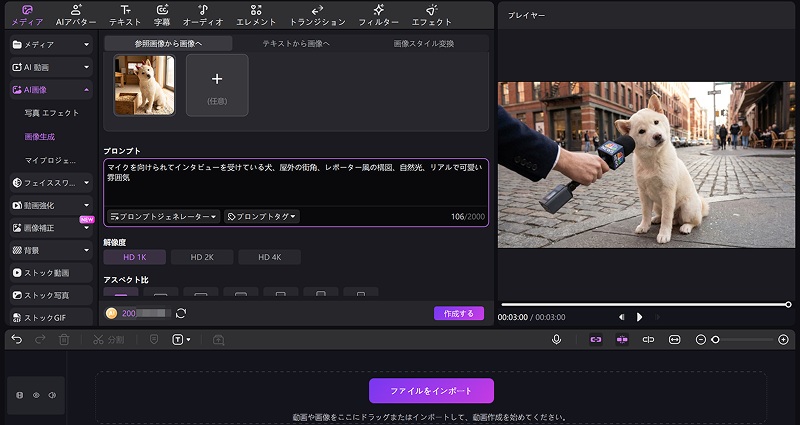Click the trash delete icon
The height and width of the screenshot is (425, 800).
click(x=64, y=339)
